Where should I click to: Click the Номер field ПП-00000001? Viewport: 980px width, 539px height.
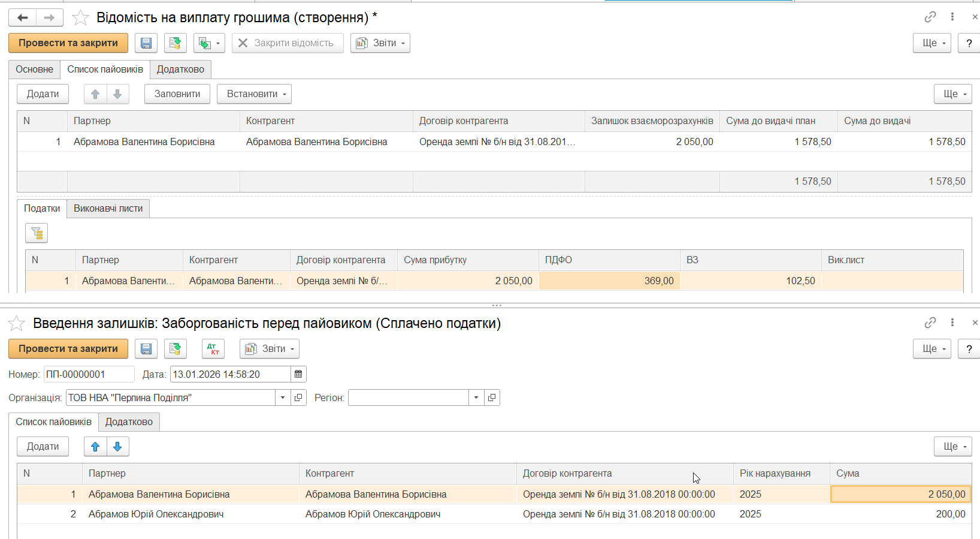pyautogui.click(x=89, y=374)
